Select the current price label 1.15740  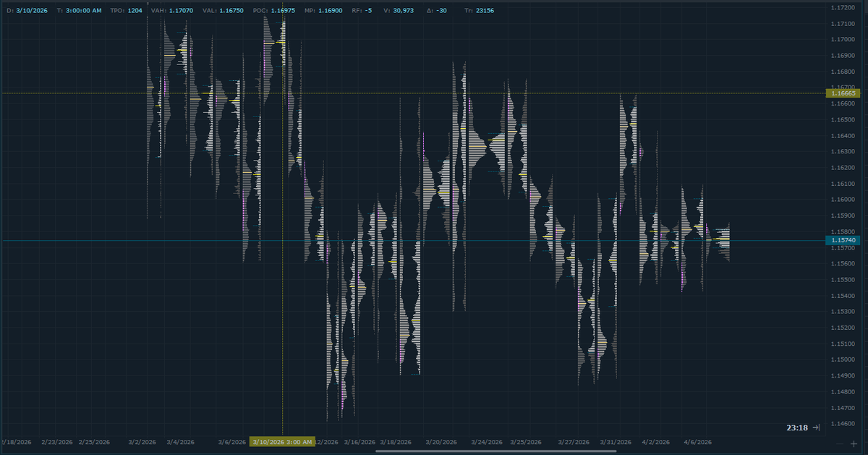click(x=843, y=240)
